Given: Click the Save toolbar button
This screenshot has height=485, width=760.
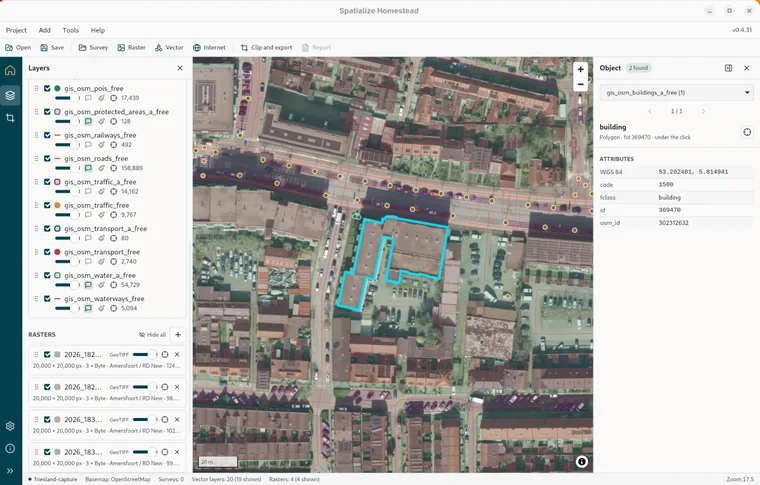Looking at the screenshot, I should tap(52, 47).
